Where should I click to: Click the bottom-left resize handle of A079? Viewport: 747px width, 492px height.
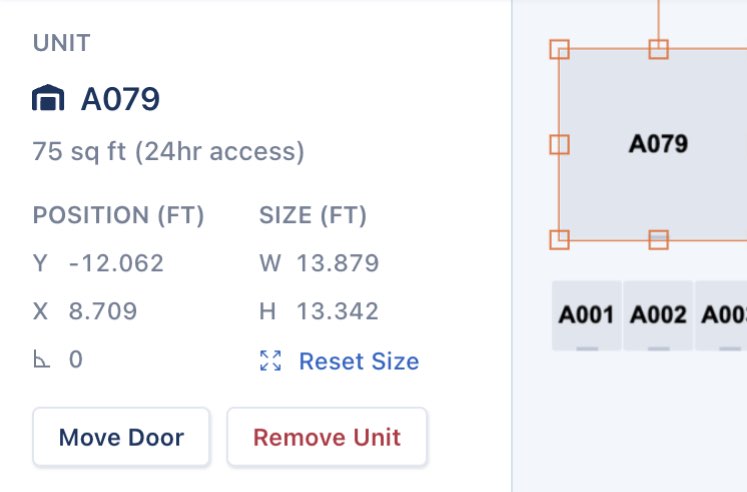[559, 239]
